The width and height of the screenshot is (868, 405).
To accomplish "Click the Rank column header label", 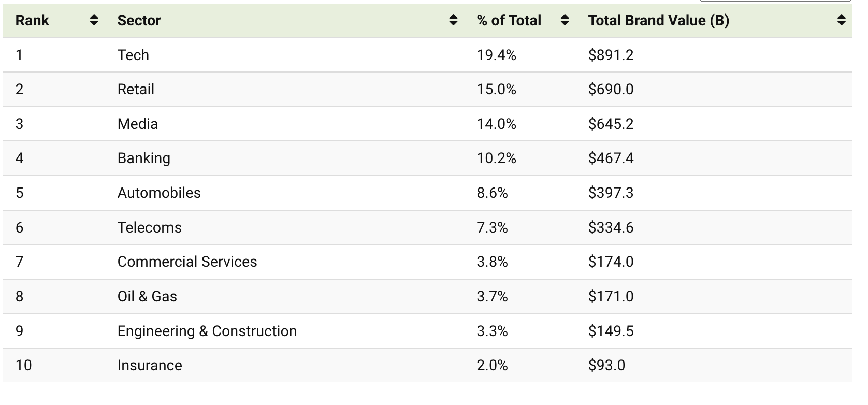I will coord(32,20).
